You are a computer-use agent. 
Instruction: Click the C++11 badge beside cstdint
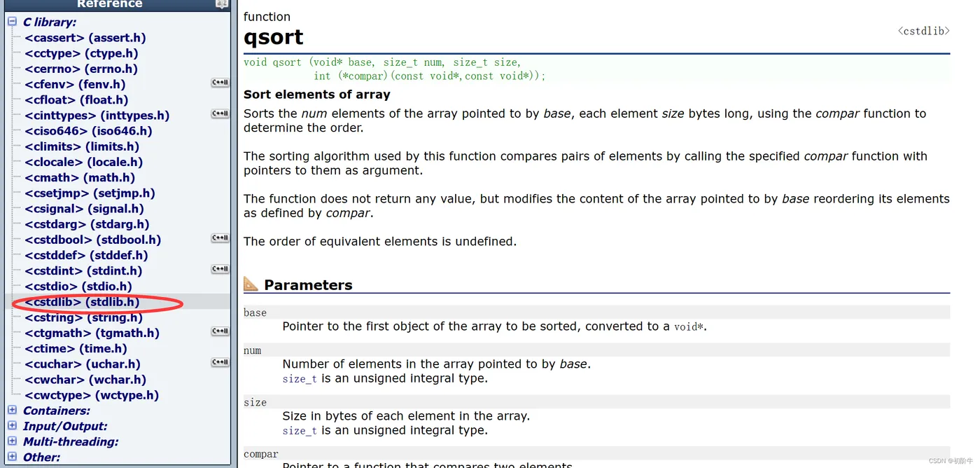[x=220, y=270]
